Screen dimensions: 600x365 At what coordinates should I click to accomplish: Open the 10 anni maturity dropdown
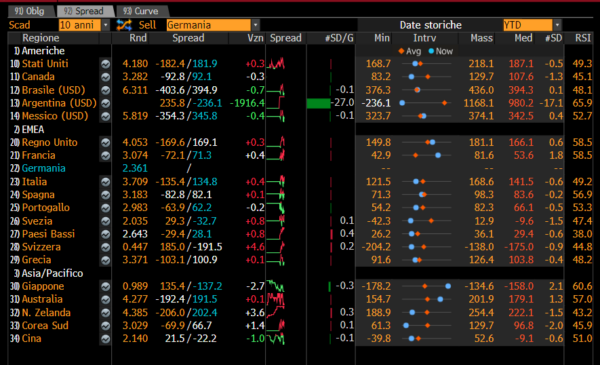(106, 25)
